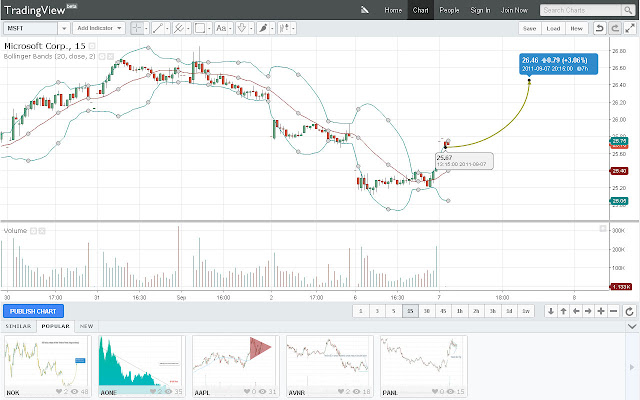Select 3 minute interval

(x=377, y=311)
